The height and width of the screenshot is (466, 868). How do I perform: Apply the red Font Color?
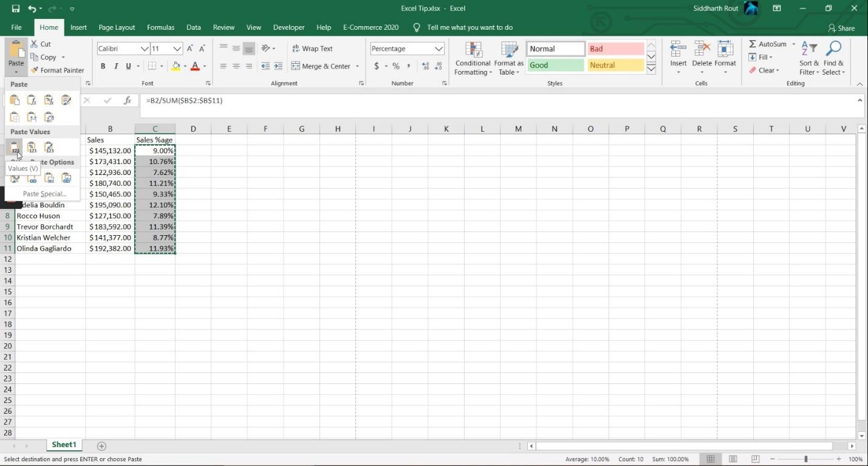coord(195,66)
